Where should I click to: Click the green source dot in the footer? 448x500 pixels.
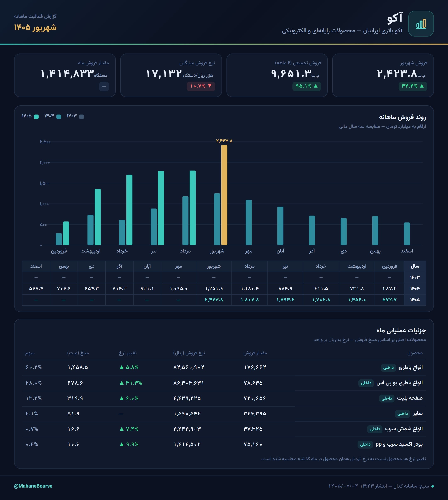pyautogui.click(x=432, y=486)
